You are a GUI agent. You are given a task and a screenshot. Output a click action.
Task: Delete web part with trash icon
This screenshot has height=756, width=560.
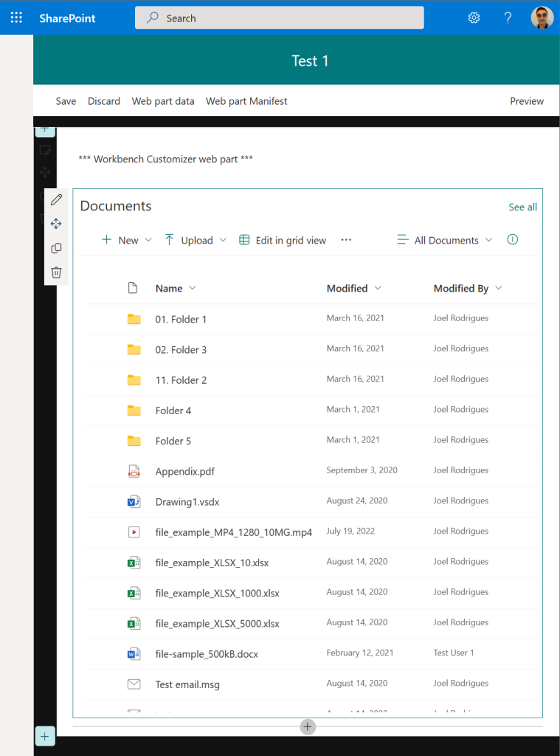pos(56,272)
